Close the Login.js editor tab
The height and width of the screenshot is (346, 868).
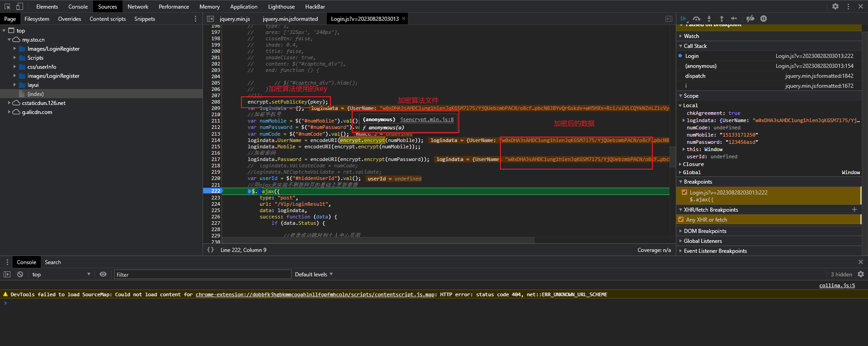[404, 18]
